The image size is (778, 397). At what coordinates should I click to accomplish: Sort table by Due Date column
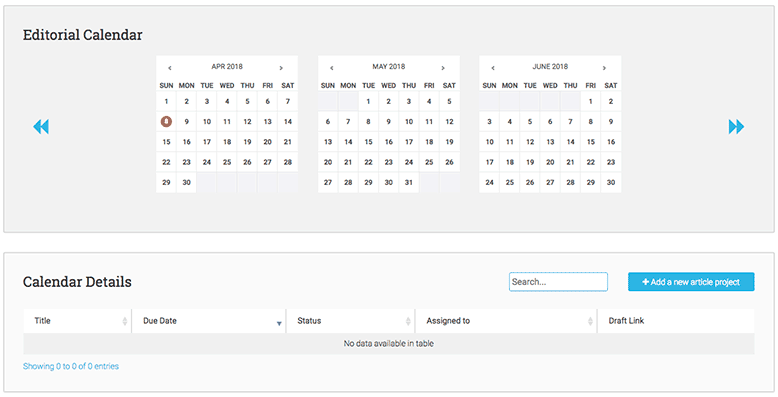point(209,321)
